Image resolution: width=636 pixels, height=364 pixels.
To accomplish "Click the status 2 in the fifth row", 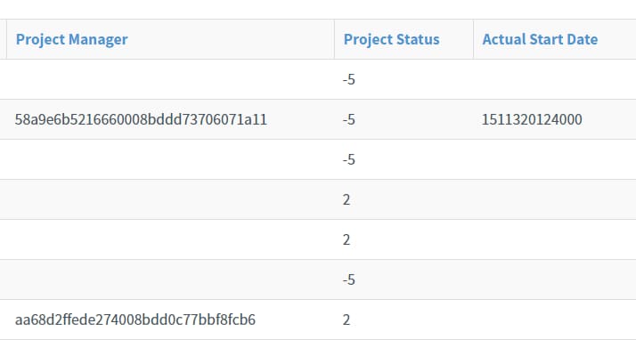I will click(346, 239).
